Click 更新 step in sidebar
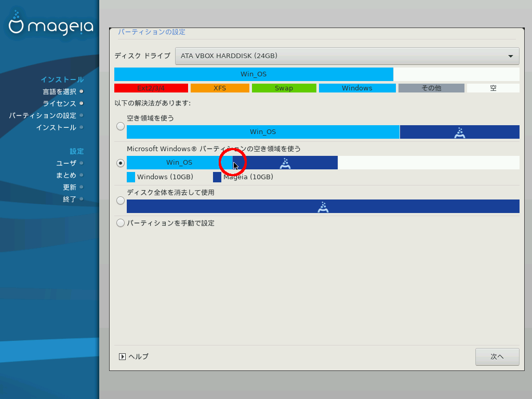Viewport: 532px width, 399px height. click(x=70, y=187)
